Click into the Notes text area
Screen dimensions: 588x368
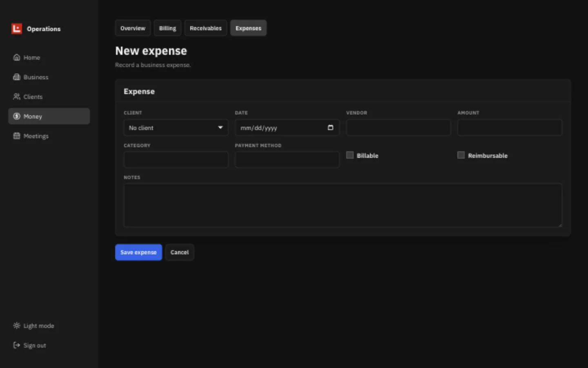[x=343, y=205]
